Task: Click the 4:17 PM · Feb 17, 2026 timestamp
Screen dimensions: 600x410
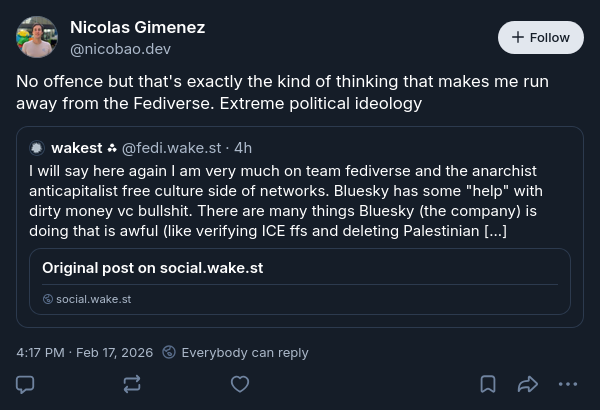Action: pos(85,352)
